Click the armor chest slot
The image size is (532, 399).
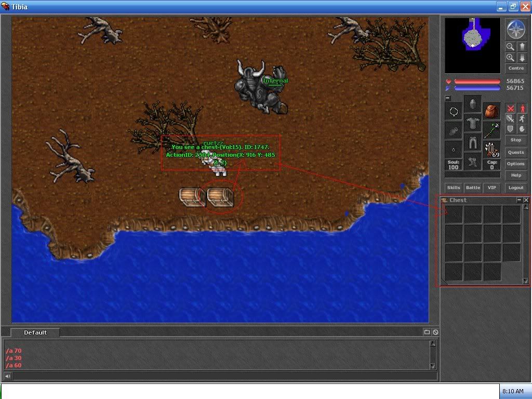(473, 123)
